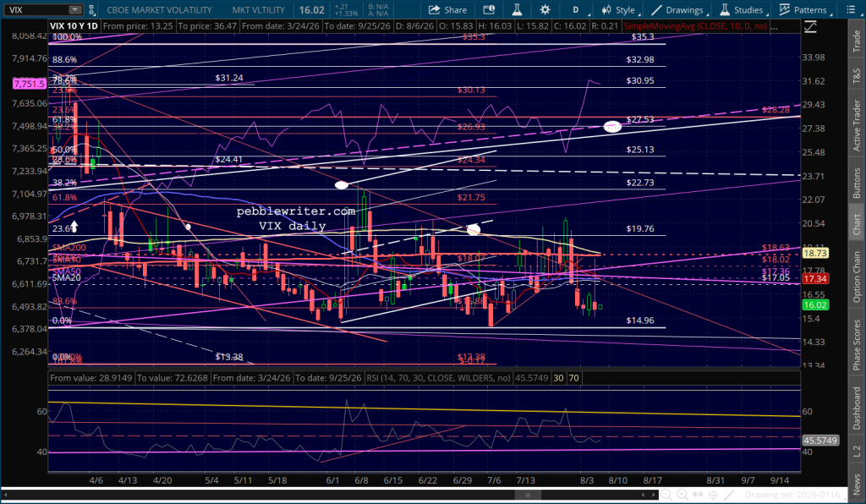Open the Phase Scores sidebar tab
The height and width of the screenshot is (504, 866).
(x=857, y=345)
